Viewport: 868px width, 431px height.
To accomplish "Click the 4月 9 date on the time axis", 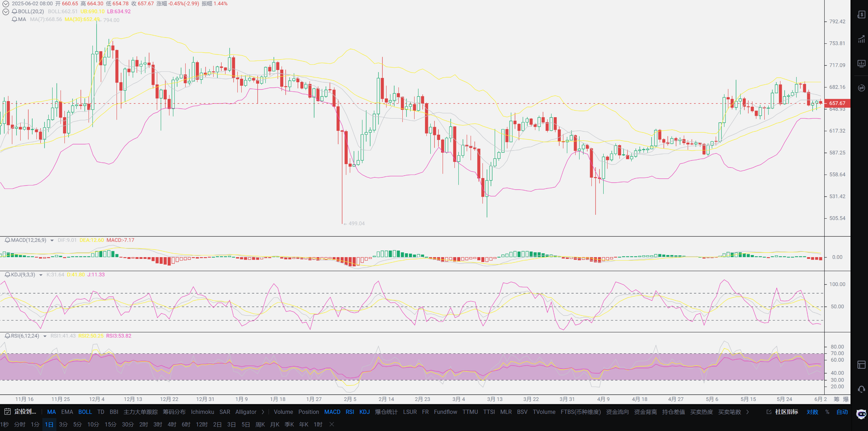I will coord(603,399).
